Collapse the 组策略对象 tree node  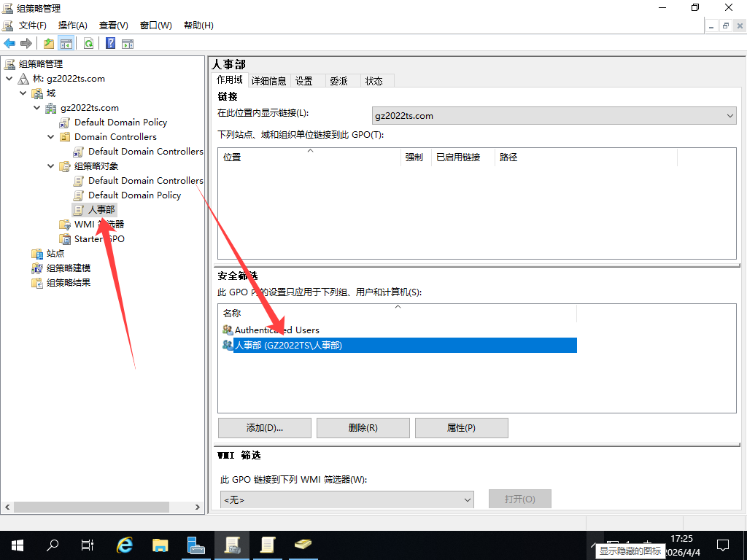tap(51, 166)
